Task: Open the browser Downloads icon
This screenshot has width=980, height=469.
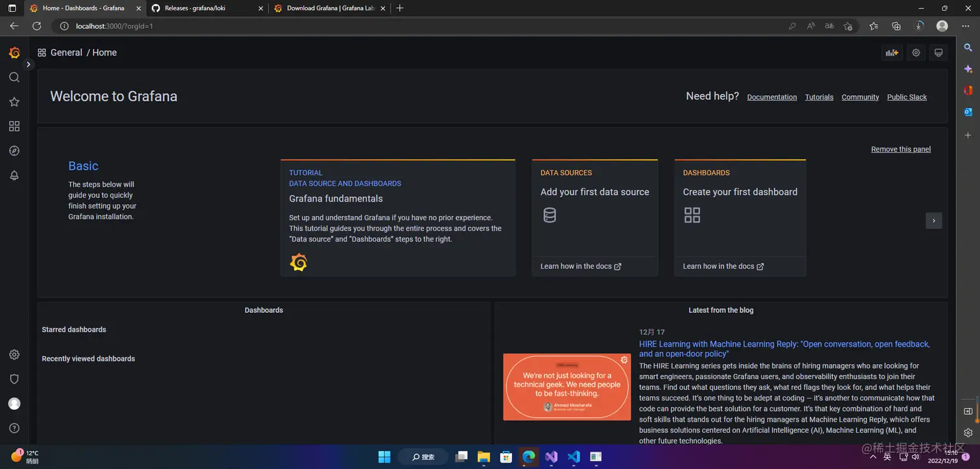Action: point(919,26)
